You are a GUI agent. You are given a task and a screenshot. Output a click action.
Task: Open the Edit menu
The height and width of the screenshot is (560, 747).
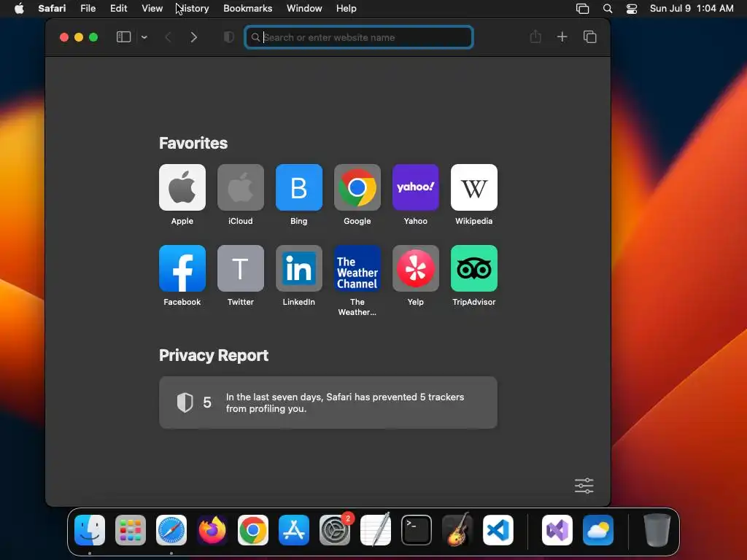pos(119,9)
